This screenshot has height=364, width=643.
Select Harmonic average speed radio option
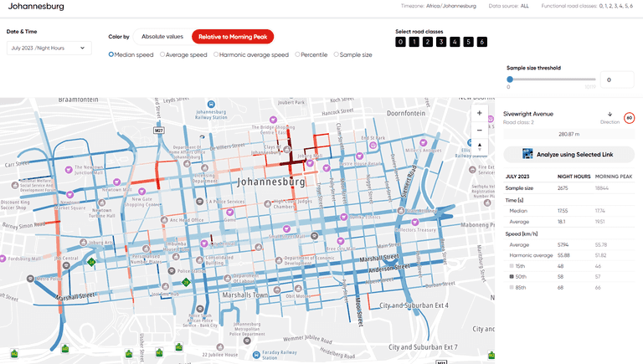click(216, 54)
